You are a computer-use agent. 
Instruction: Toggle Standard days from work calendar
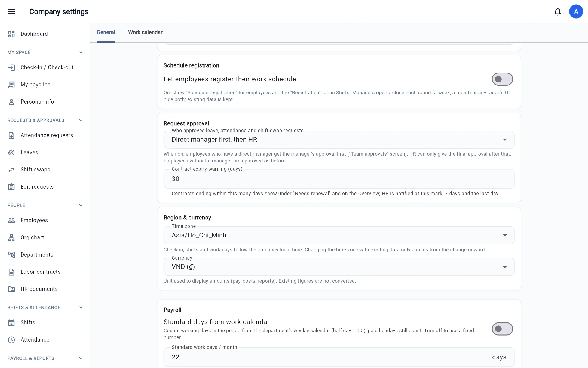(x=502, y=329)
